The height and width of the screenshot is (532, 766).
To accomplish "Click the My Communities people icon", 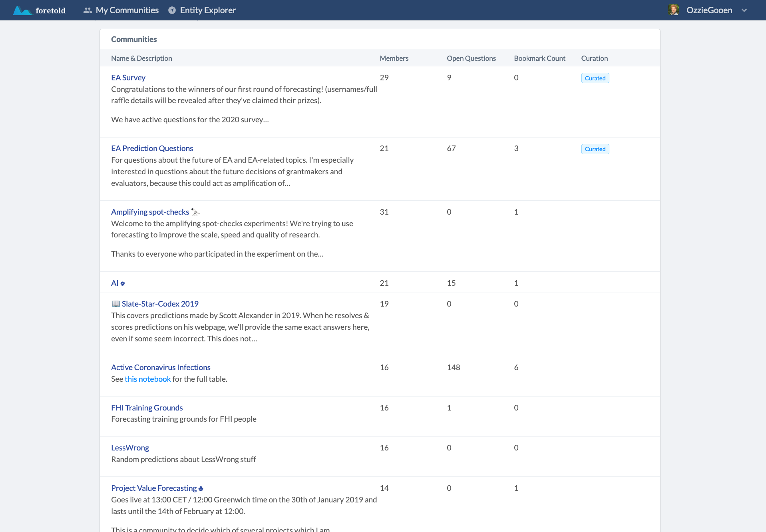I will pyautogui.click(x=88, y=10).
